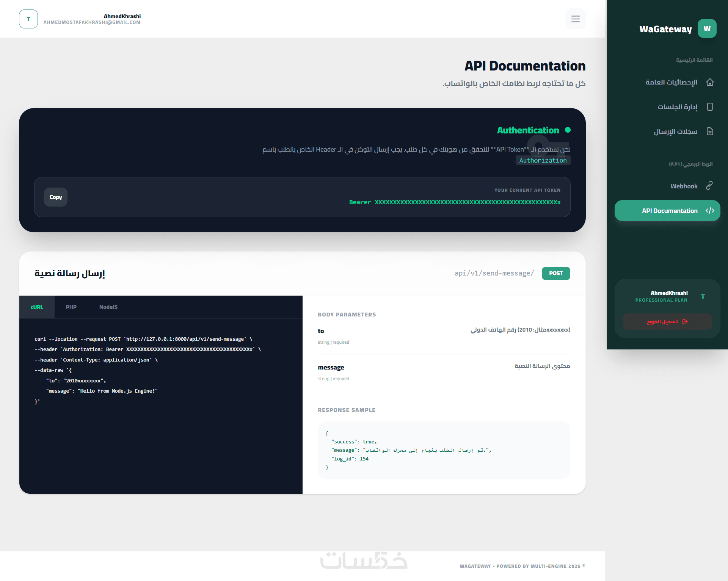728x581 pixels.
Task: Click the logout arrow icon
Action: (685, 322)
